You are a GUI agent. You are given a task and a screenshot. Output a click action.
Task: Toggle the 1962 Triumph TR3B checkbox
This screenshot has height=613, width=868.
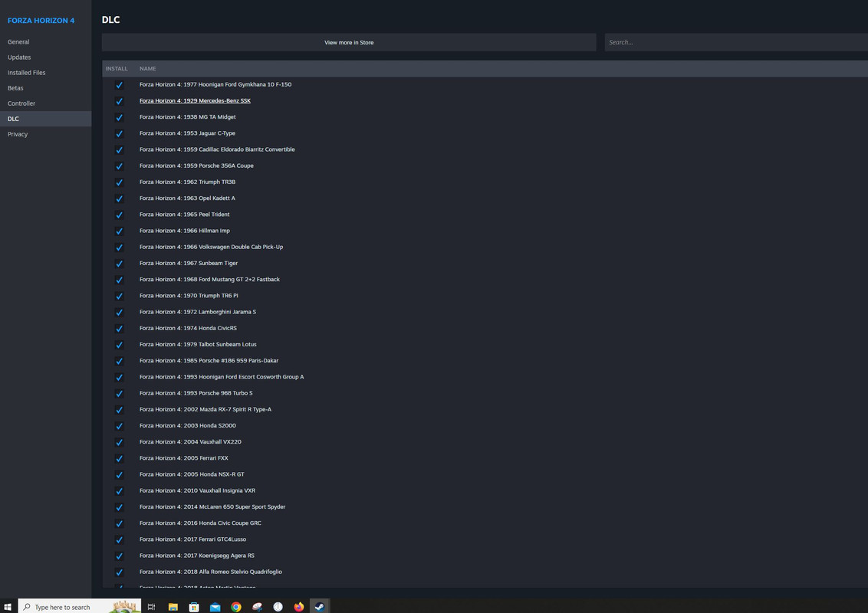(119, 182)
